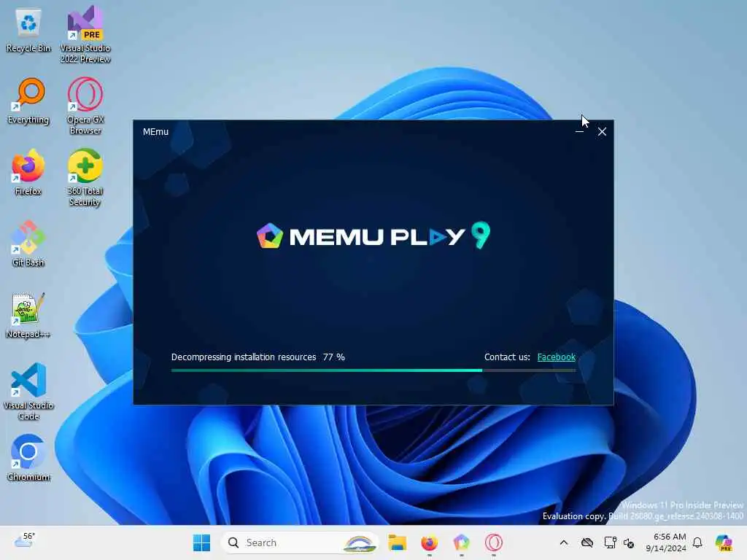
Task: Select the Git Bash desktop icon
Action: pos(28,244)
